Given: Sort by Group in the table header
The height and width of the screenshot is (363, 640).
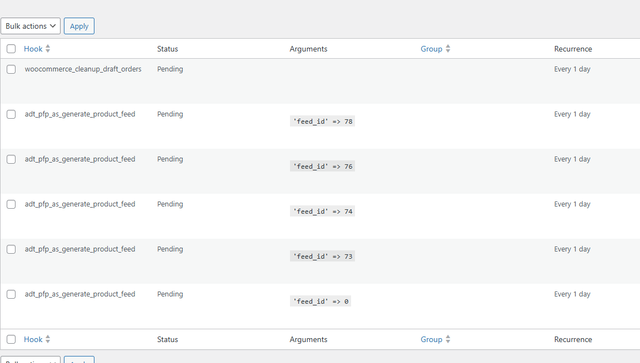Looking at the screenshot, I should click(431, 49).
